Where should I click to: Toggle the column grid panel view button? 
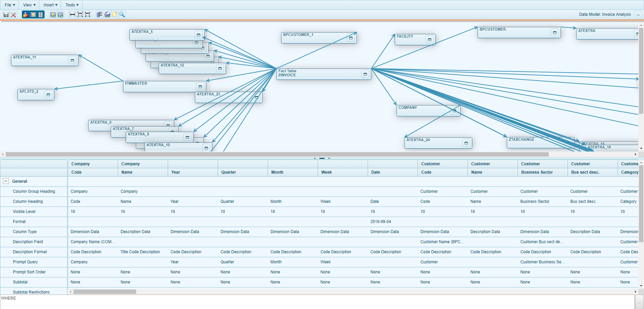point(33,14)
